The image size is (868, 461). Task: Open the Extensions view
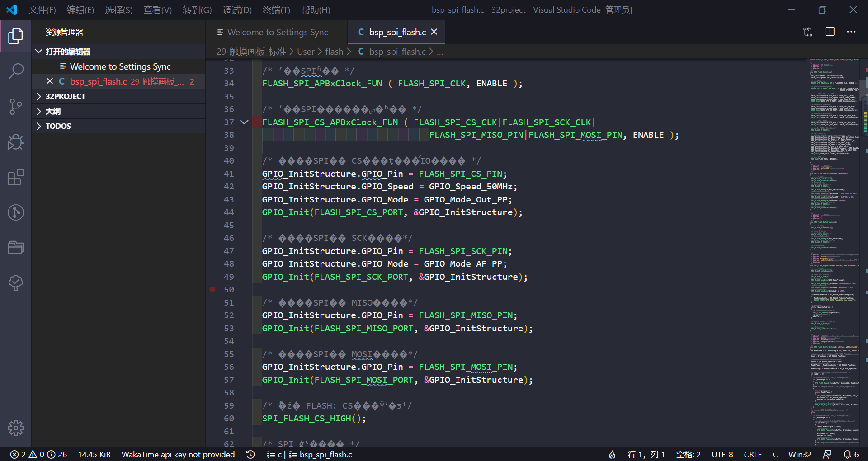click(x=16, y=177)
